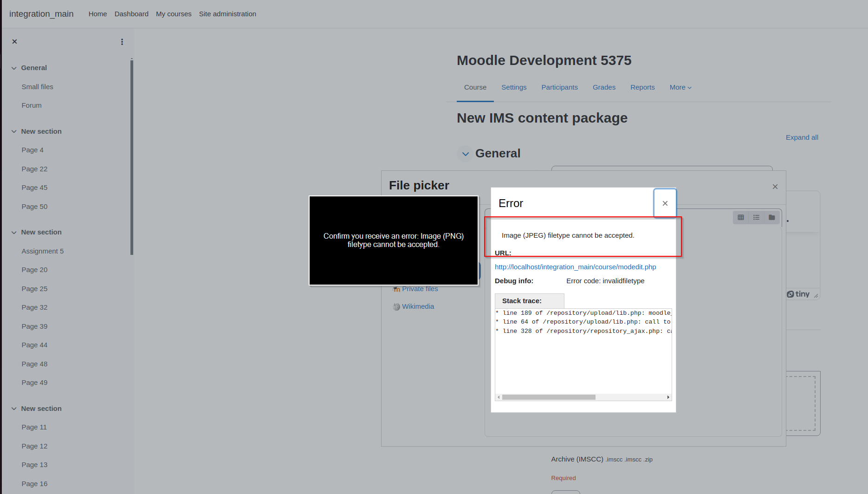Screen dimensions: 868x494
Task: Close the course index drawer
Action: 14,42
